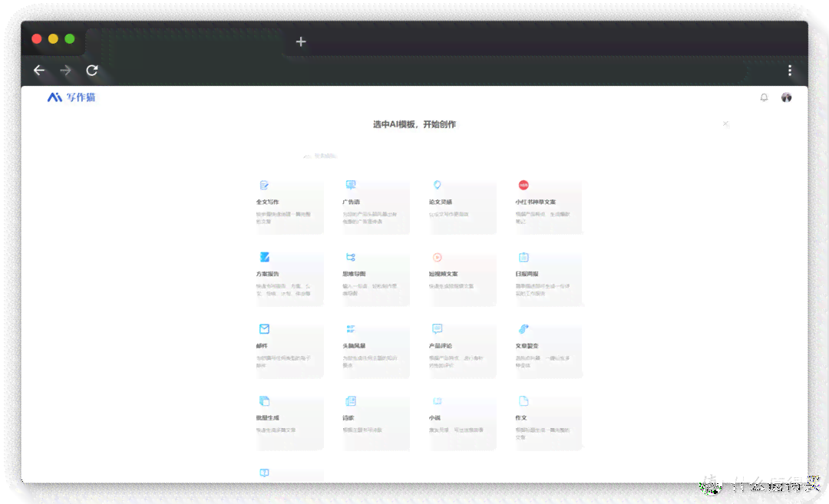Select the 思维导图 mind map icon
The image size is (829, 504).
(x=351, y=257)
